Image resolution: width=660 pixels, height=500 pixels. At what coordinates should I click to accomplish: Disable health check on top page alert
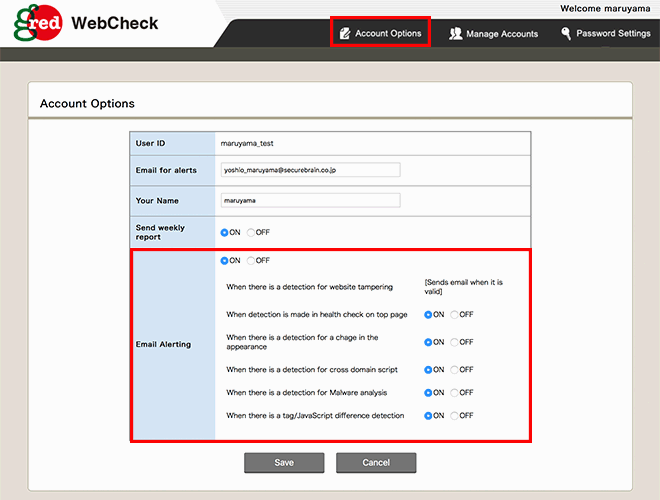[x=455, y=314]
